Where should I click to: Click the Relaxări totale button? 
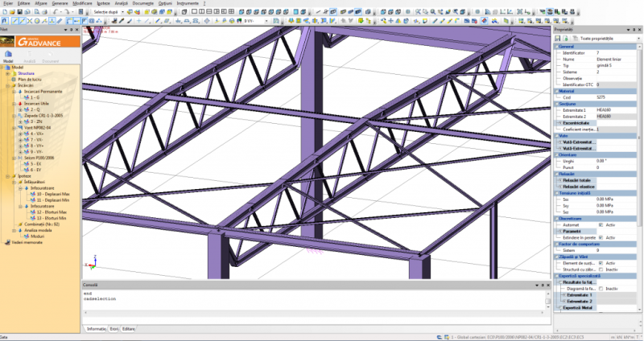tap(576, 180)
